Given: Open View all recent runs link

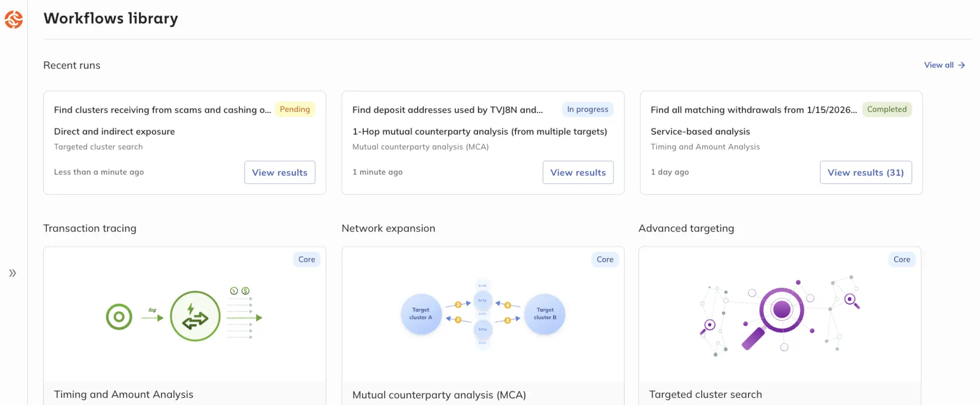Looking at the screenshot, I should 944,65.
